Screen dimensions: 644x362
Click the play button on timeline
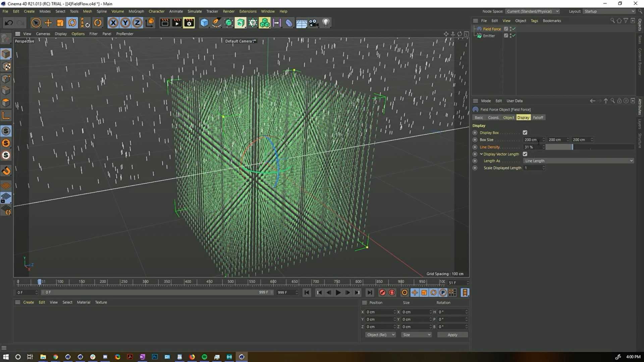click(337, 292)
